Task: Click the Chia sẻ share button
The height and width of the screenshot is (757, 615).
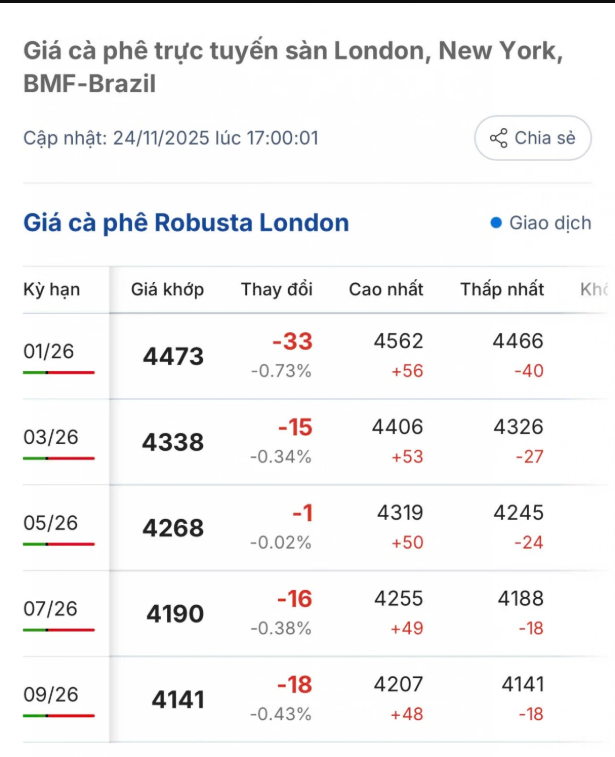Action: (x=533, y=138)
